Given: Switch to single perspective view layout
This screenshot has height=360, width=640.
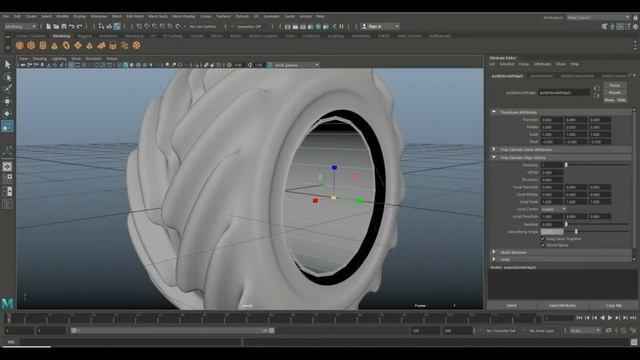Looking at the screenshot, I should point(7,167).
